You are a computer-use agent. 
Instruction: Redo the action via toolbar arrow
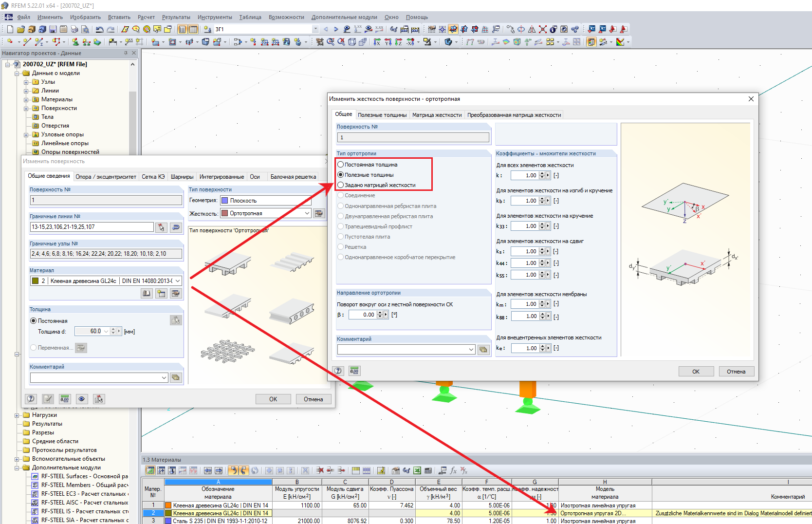[111, 29]
